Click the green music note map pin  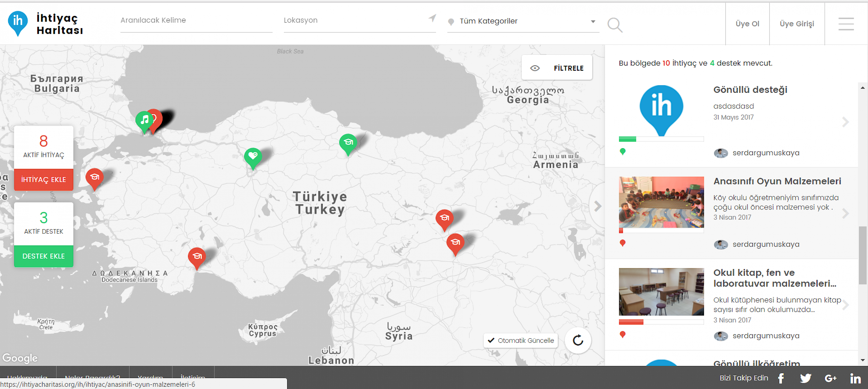click(x=144, y=120)
